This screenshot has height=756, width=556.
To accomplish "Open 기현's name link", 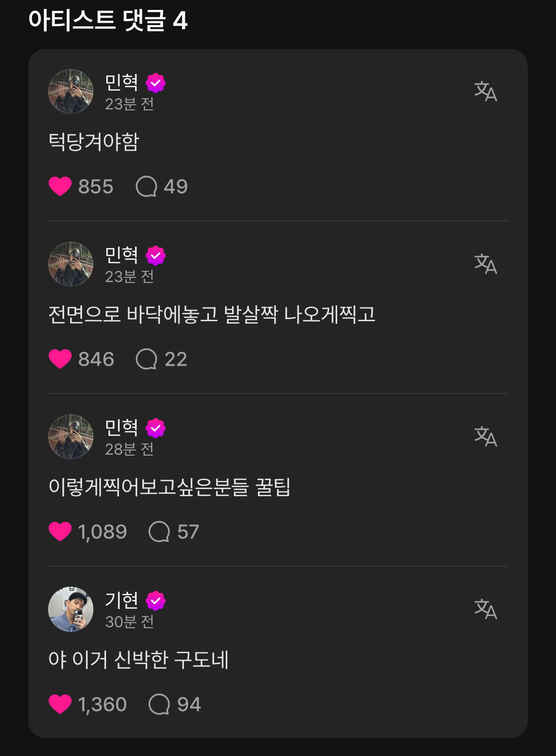I will coord(121,600).
